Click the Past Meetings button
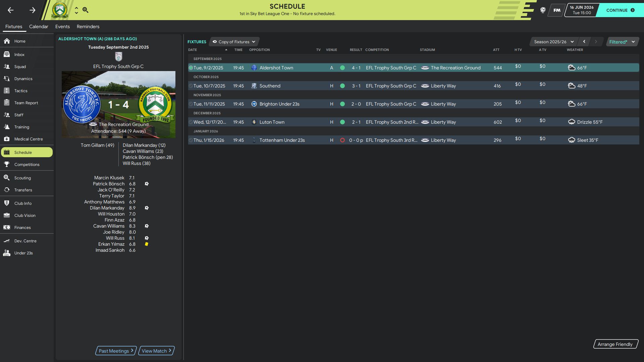Viewport: 644px width, 362px height. tap(116, 351)
